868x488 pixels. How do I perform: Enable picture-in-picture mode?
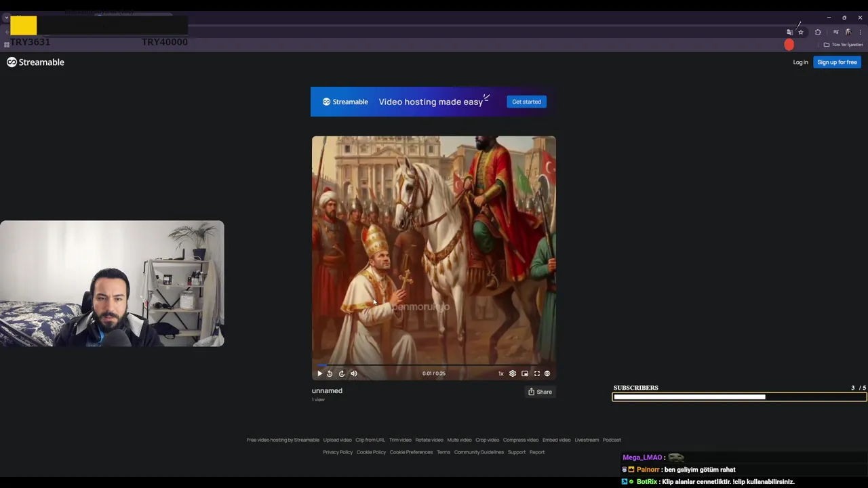(x=525, y=373)
